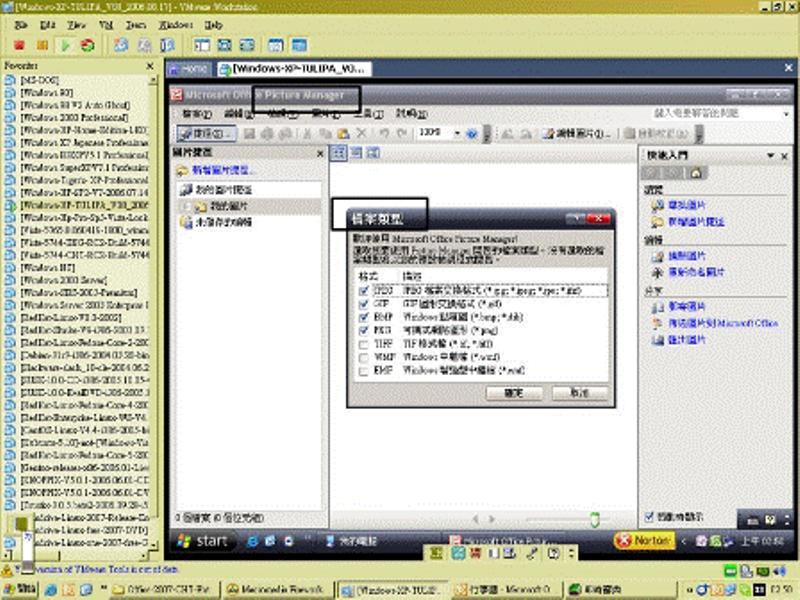Select thumbnail view icon in Picture Manager

pyautogui.click(x=338, y=153)
